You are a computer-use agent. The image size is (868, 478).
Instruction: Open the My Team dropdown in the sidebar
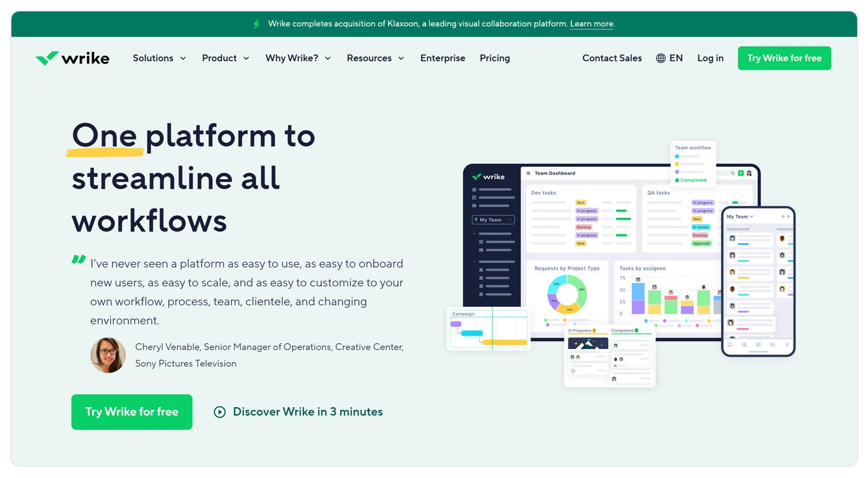(x=494, y=220)
